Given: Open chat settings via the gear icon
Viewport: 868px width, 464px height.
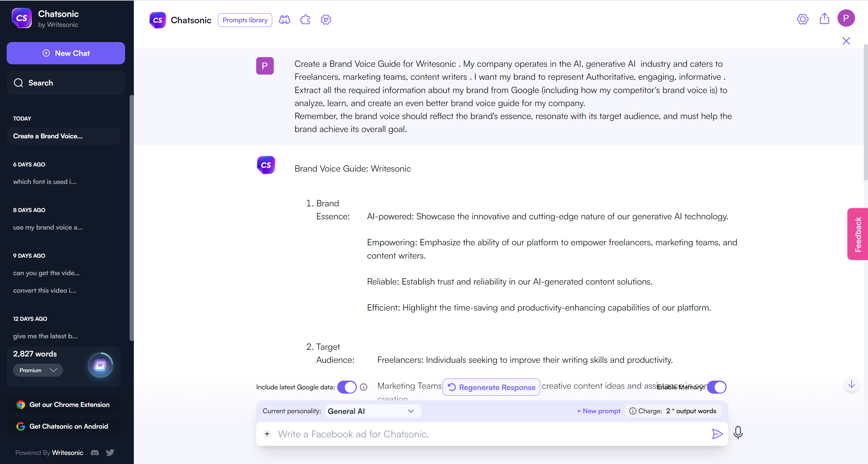Looking at the screenshot, I should [325, 20].
